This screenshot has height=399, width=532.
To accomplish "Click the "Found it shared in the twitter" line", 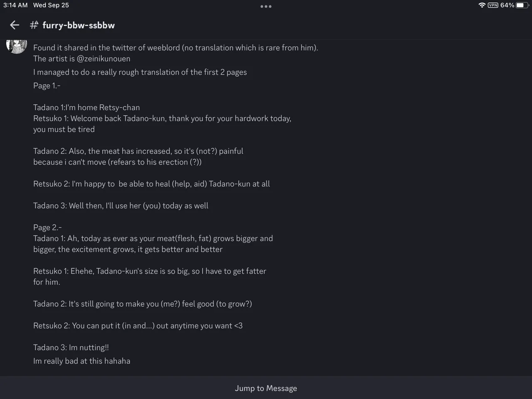I will coord(175,48).
